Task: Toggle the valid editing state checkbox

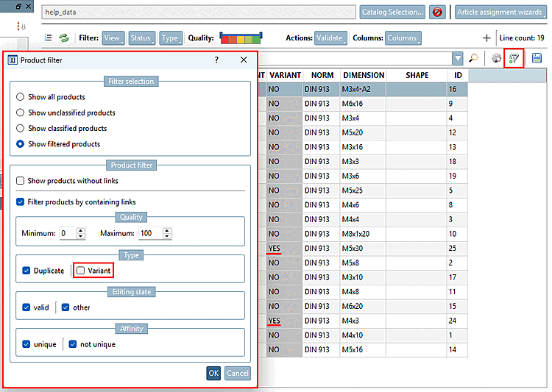Action: point(26,307)
